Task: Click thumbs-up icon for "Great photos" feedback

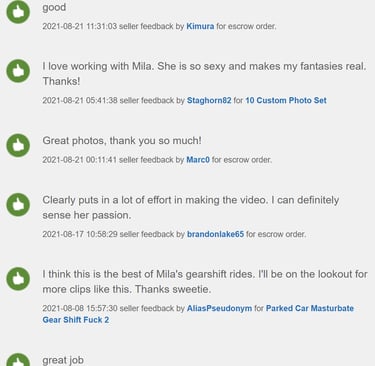Action: (x=18, y=145)
